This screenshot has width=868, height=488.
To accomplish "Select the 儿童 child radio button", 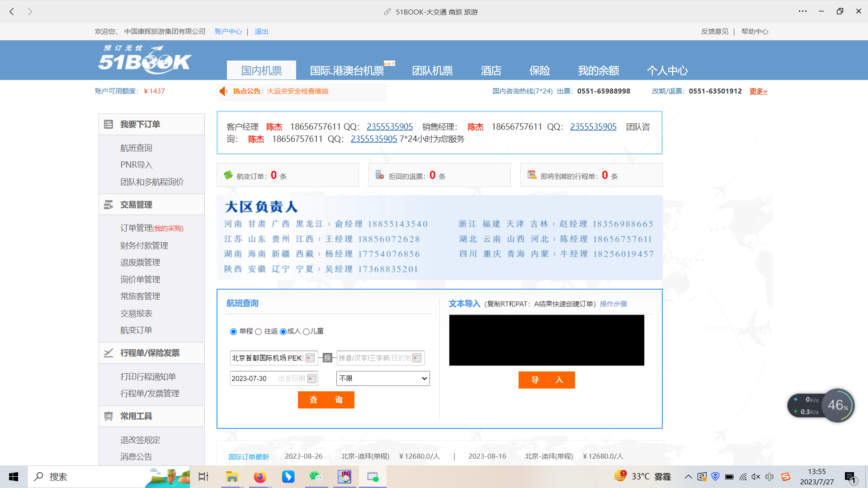I will 306,332.
